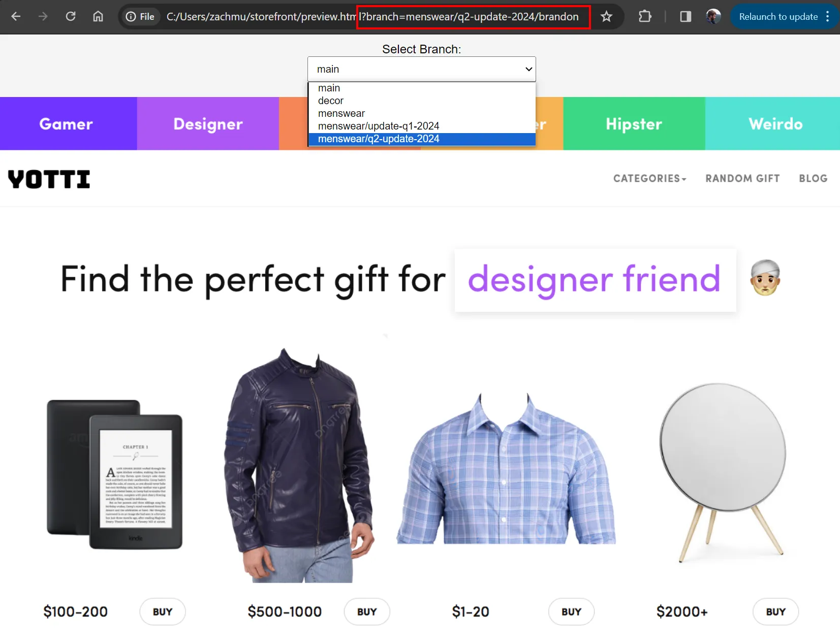
Task: Open the browser extensions icon
Action: point(644,16)
